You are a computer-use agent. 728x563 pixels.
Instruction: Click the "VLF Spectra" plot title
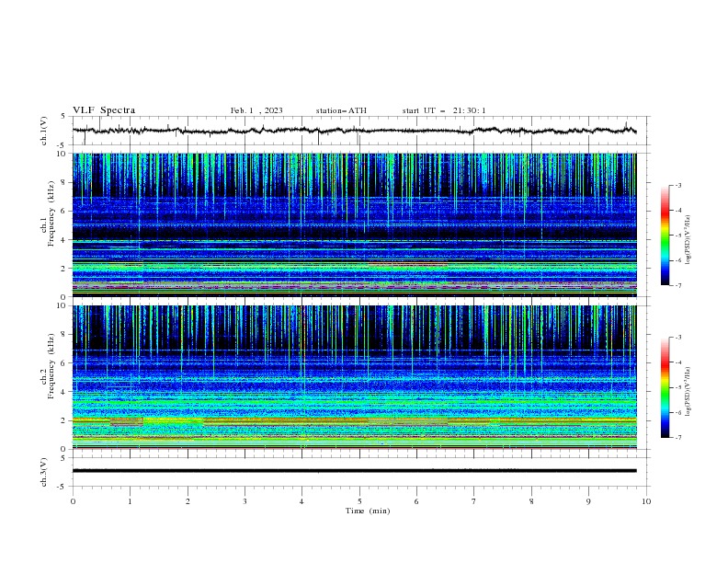coord(104,110)
